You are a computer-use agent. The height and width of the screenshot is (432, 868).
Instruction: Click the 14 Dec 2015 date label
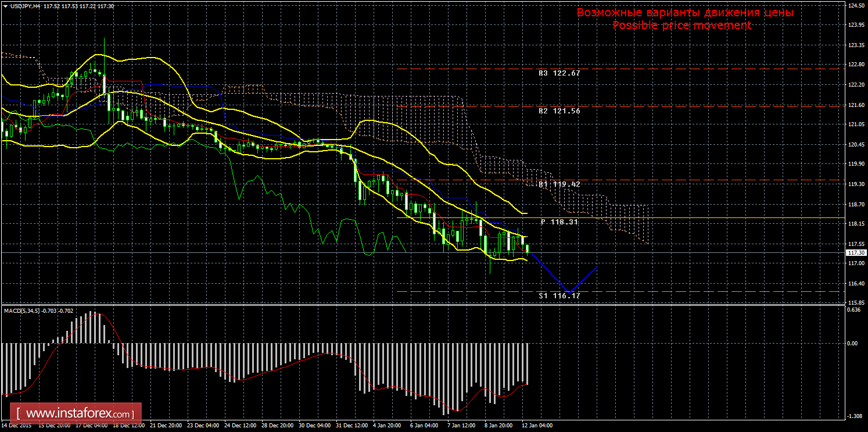[17, 425]
